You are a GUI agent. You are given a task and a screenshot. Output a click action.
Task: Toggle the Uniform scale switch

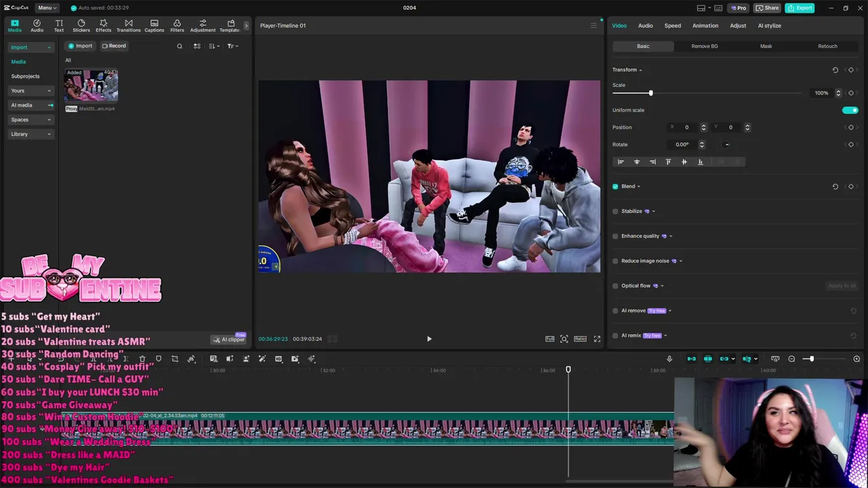(850, 110)
